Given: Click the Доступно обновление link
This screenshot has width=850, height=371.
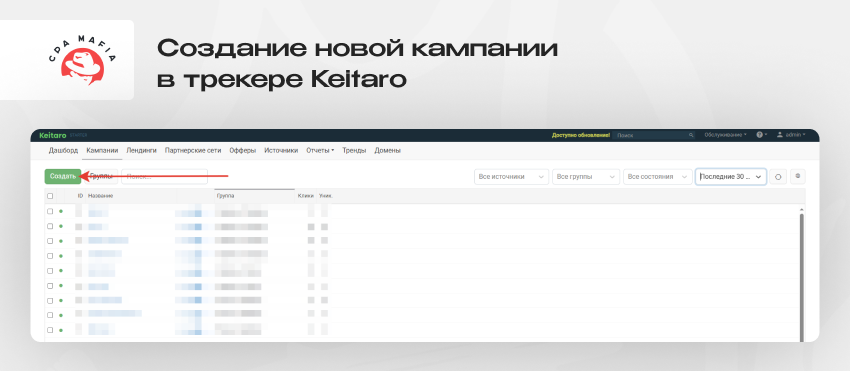Looking at the screenshot, I should (x=581, y=135).
